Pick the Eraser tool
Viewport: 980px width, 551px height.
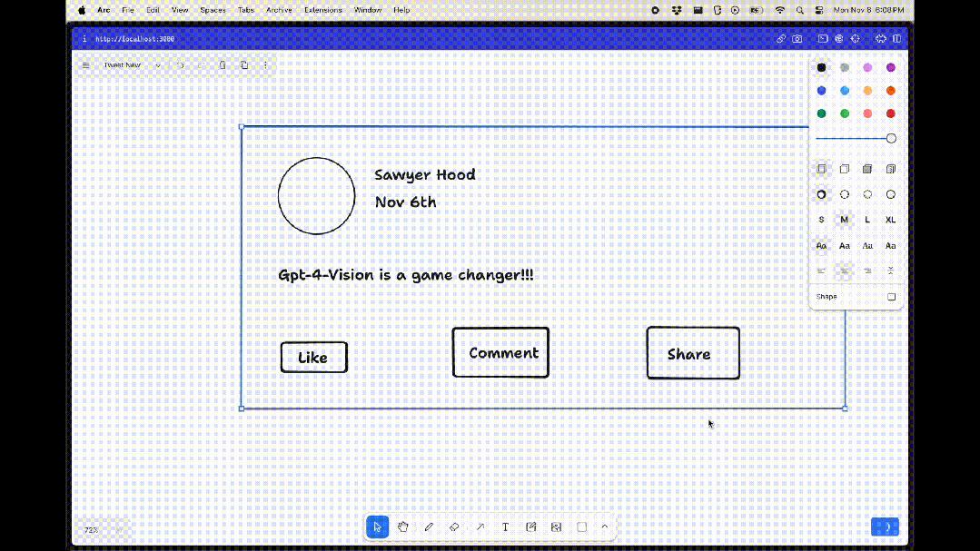point(454,526)
